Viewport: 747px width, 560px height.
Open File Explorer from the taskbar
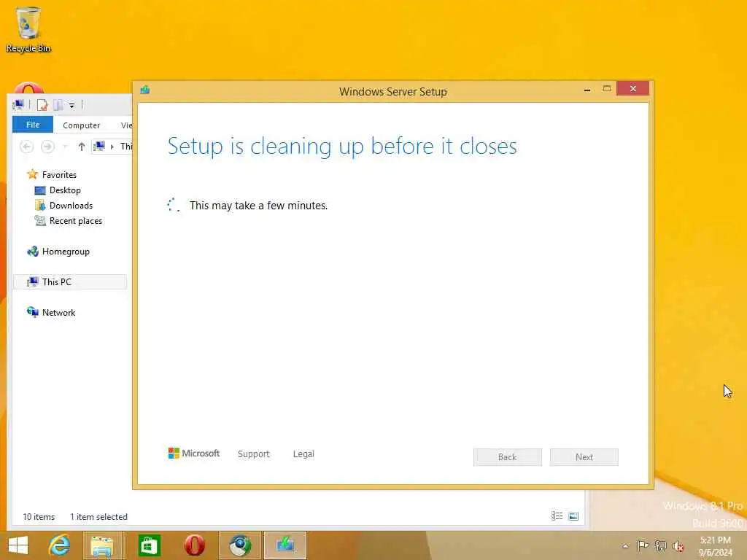[x=102, y=545]
